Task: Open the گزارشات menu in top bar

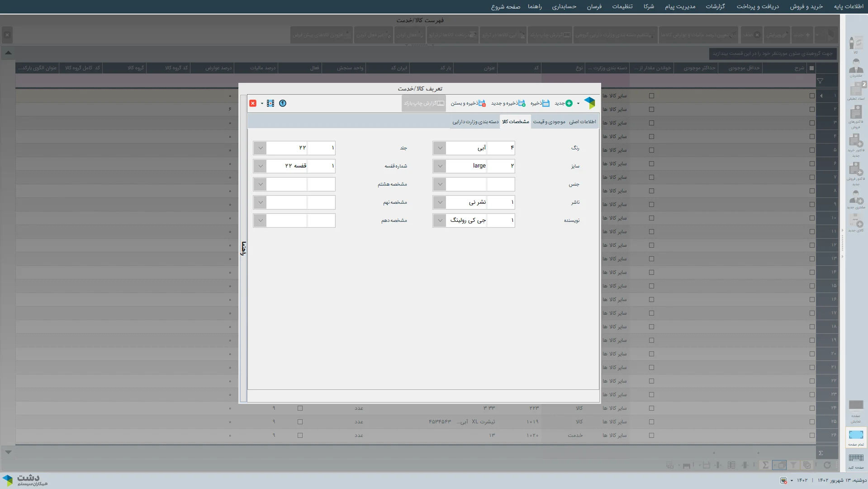Action: (x=715, y=6)
